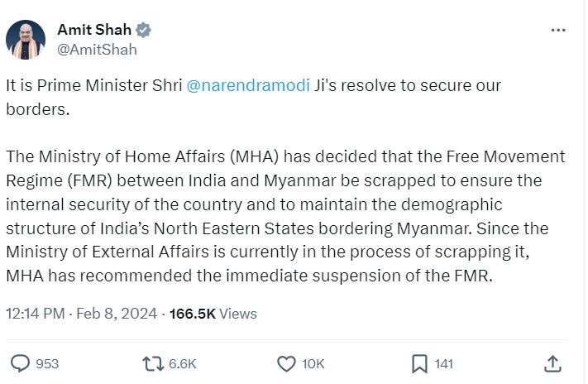Click the blue verified badge

pos(144,30)
